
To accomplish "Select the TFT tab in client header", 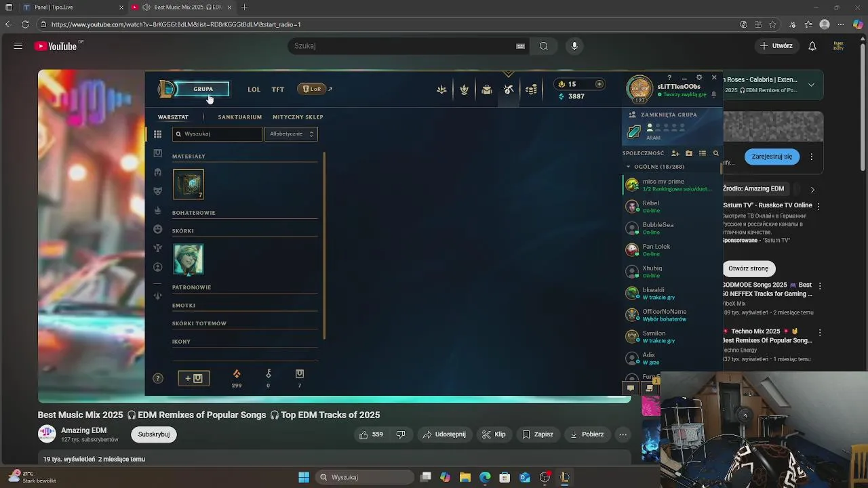I will 278,89.
